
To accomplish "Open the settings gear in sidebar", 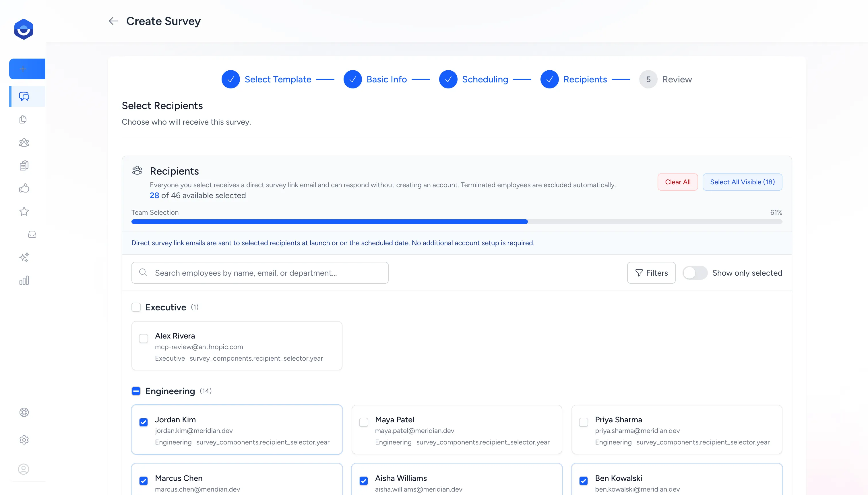I will [24, 440].
